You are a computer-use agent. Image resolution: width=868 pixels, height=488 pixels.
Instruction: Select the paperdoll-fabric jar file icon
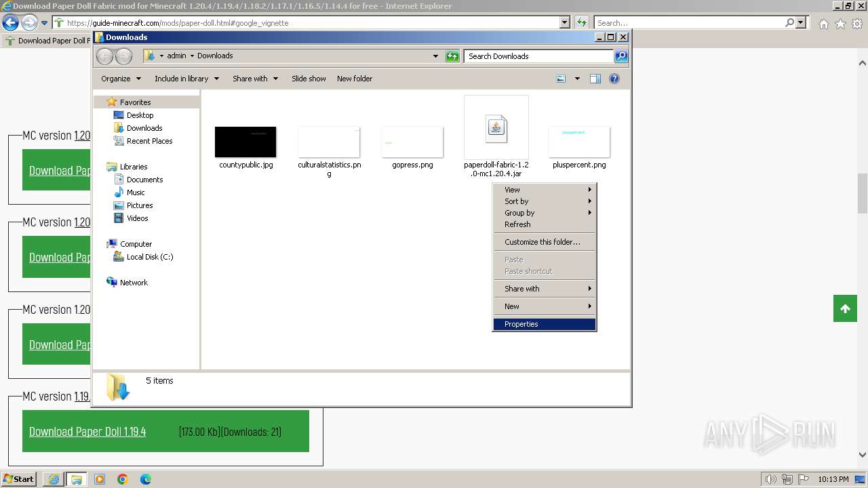[496, 127]
